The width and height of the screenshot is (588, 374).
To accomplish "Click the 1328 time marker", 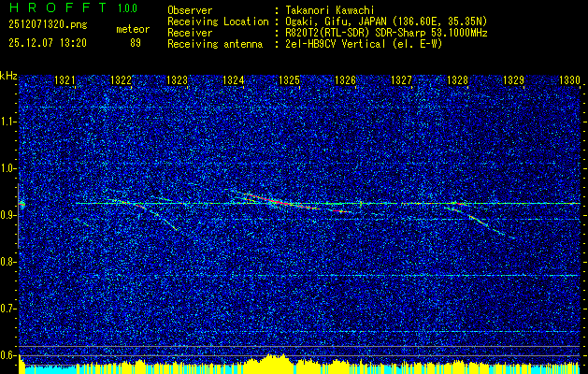I will [458, 79].
